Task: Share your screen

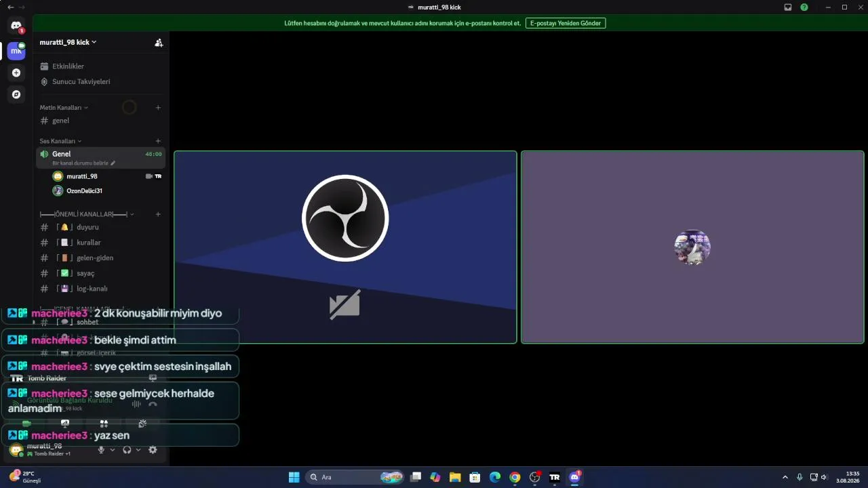Action: 65,424
